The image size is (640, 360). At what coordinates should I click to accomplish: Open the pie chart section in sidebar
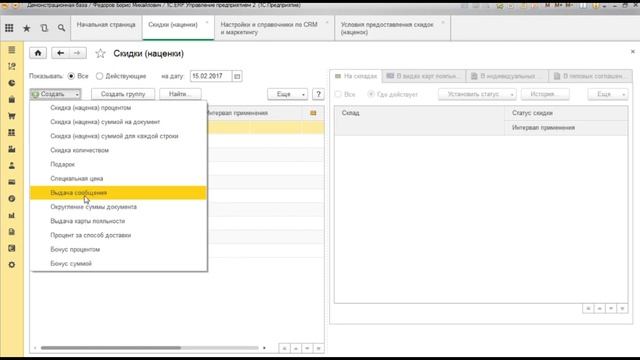coord(11,83)
